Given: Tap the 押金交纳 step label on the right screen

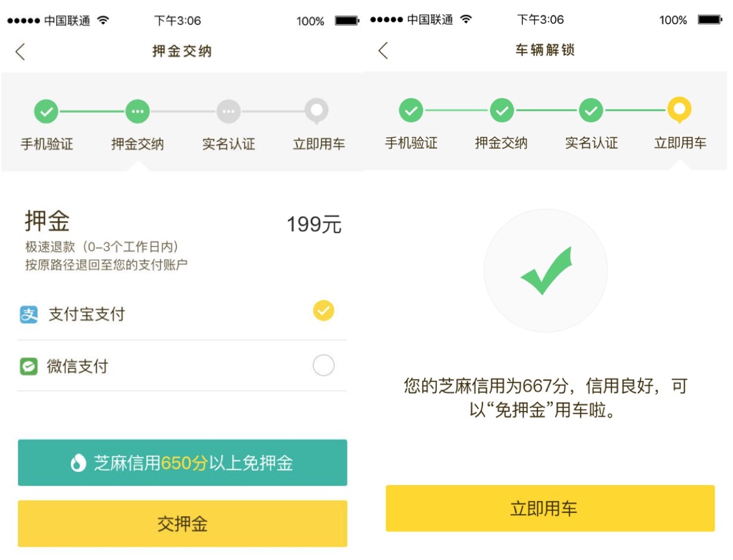Looking at the screenshot, I should tap(501, 143).
